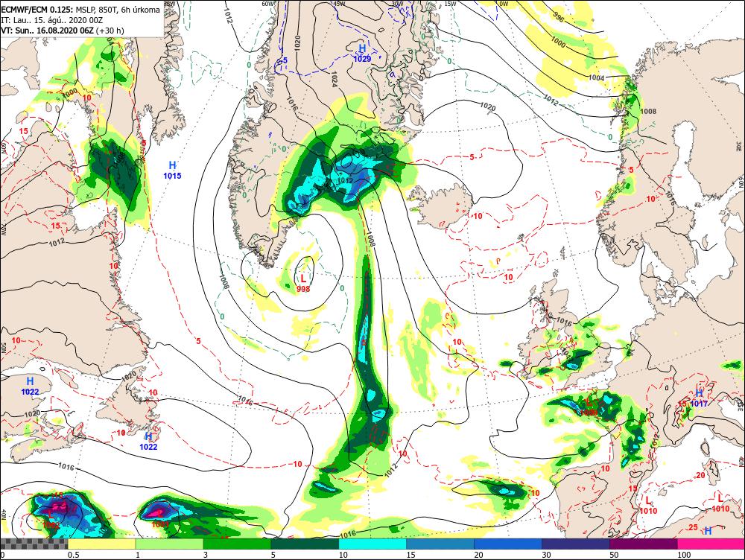Click the dark indigo 30–50 mm legend swatch
This screenshot has height=560, width=745.
(575, 544)
